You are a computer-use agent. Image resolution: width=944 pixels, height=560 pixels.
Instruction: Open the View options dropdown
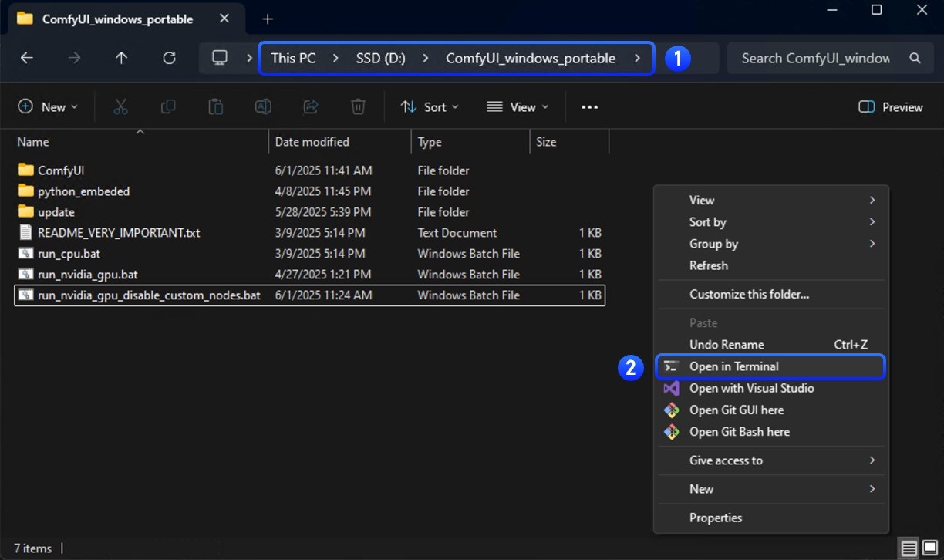(518, 106)
